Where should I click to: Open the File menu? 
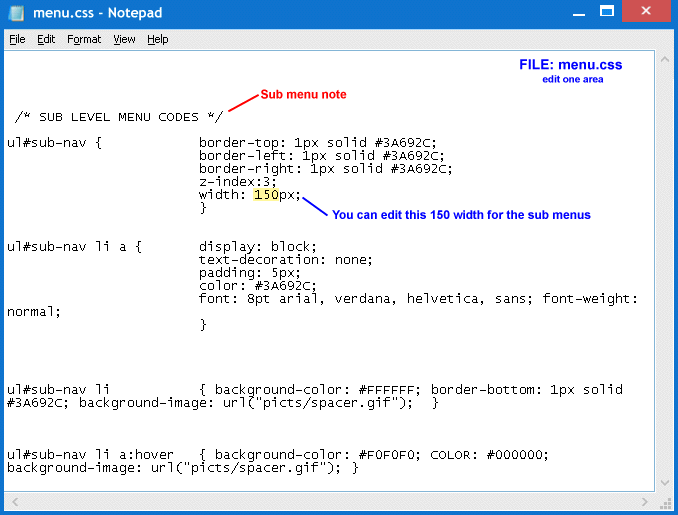(x=17, y=39)
